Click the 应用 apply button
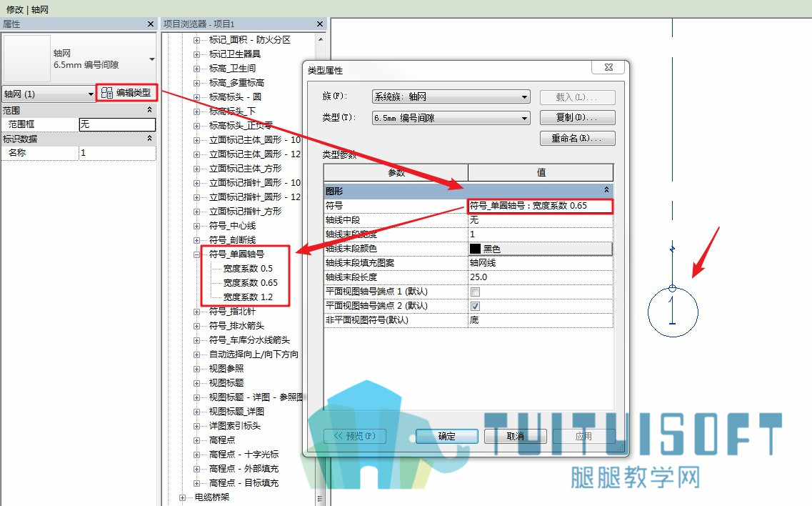This screenshot has width=812, height=506. tap(583, 436)
